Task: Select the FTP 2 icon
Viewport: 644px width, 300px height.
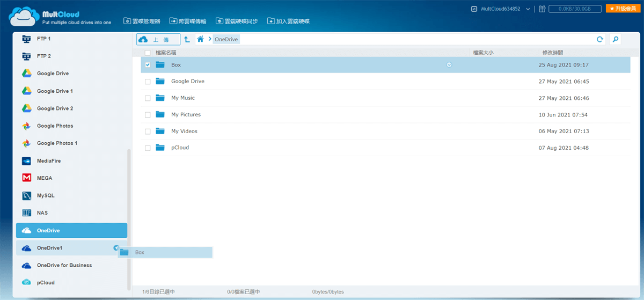Action: coord(26,56)
